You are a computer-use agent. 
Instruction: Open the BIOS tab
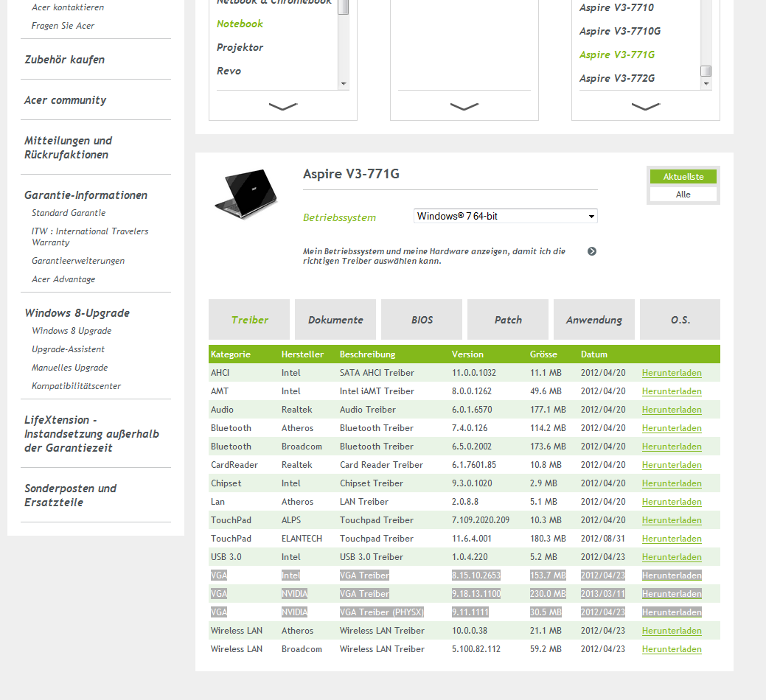[422, 320]
